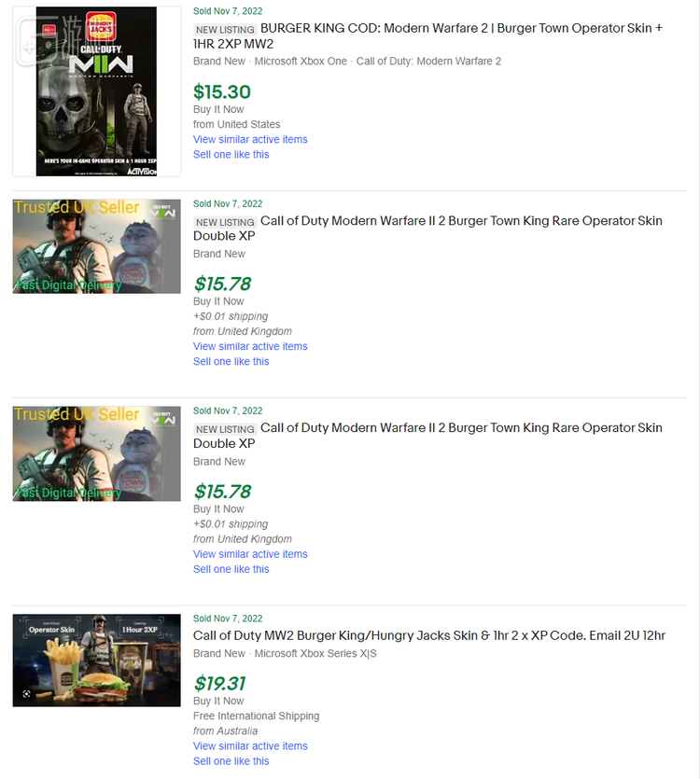
Task: Click the gamepad watermark icon on first thumbnail
Action: click(36, 42)
